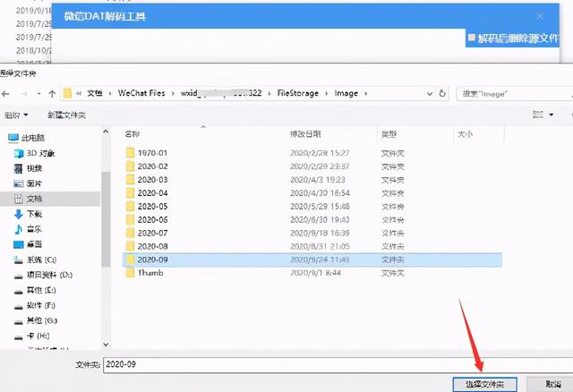The width and height of the screenshot is (573, 392).
Task: Click folder icon of Thumb
Action: click(x=130, y=273)
